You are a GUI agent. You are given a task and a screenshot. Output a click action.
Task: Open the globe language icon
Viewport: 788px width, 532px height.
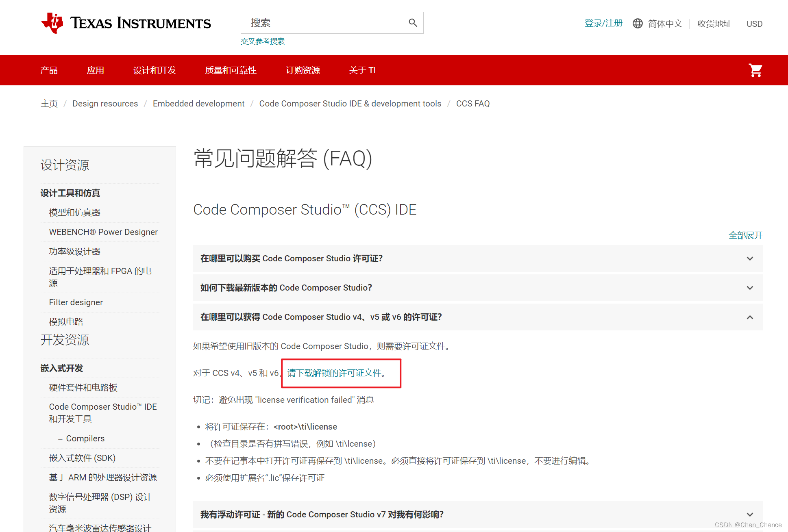tap(637, 23)
